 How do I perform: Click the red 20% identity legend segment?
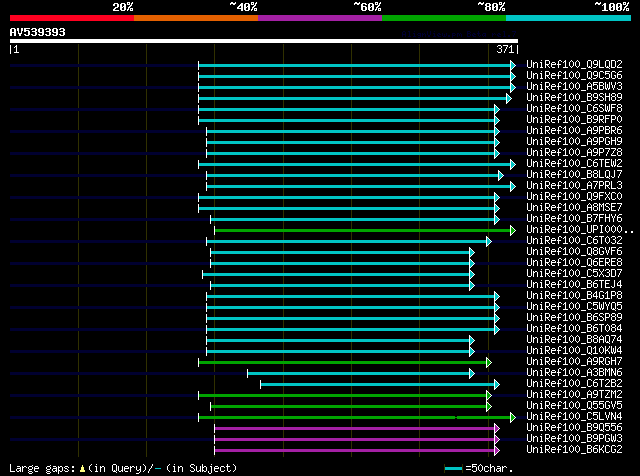(x=72, y=18)
